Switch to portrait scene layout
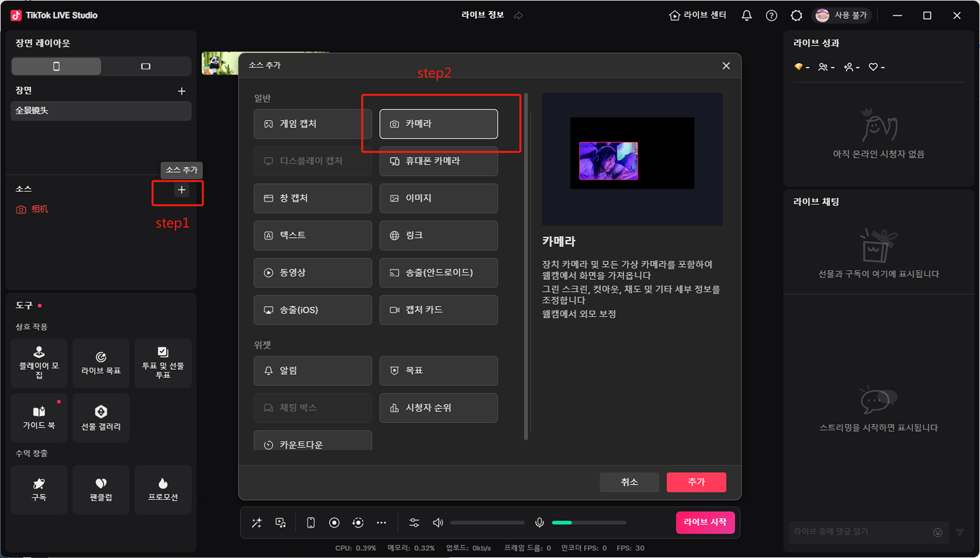980x558 pixels. [56, 66]
